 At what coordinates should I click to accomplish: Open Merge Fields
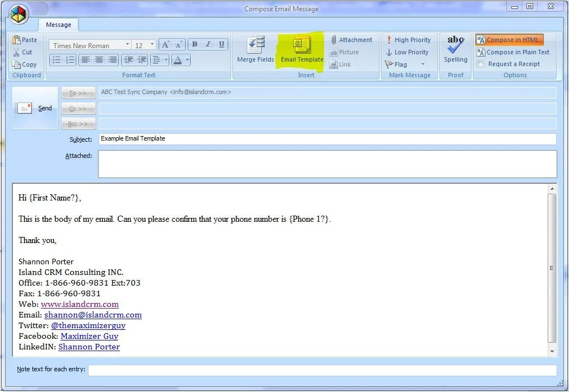point(256,50)
